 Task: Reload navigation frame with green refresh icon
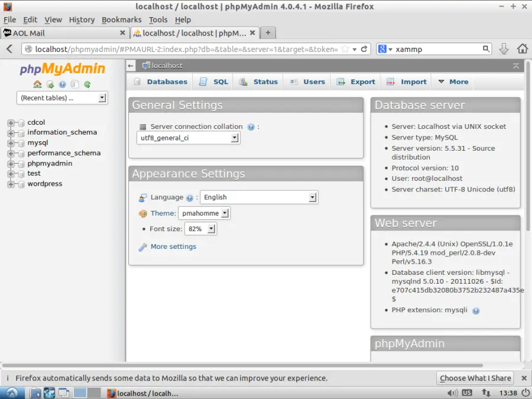(x=87, y=84)
